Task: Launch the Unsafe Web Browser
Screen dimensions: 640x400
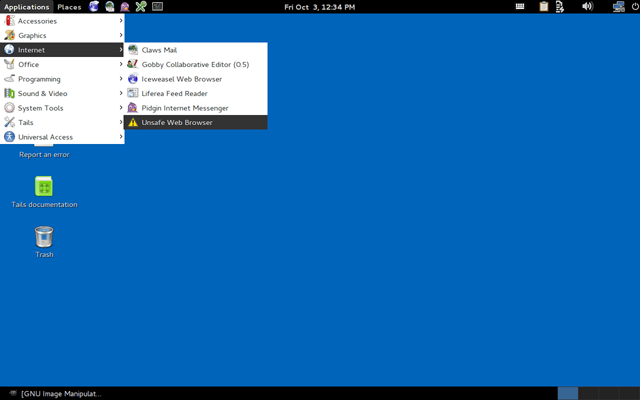Action: [177, 122]
